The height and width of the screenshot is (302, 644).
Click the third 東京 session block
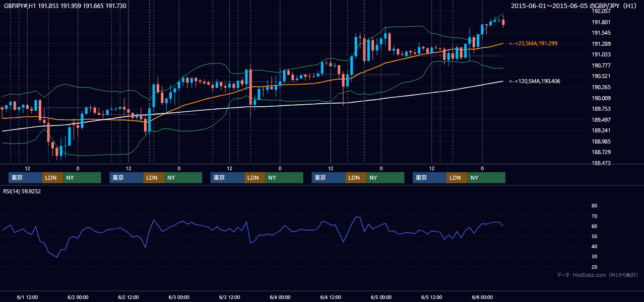[x=227, y=178]
